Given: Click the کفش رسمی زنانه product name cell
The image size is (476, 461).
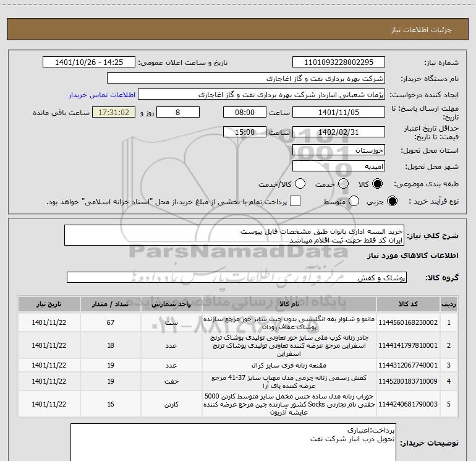Looking at the screenshot, I should pos(289,381).
